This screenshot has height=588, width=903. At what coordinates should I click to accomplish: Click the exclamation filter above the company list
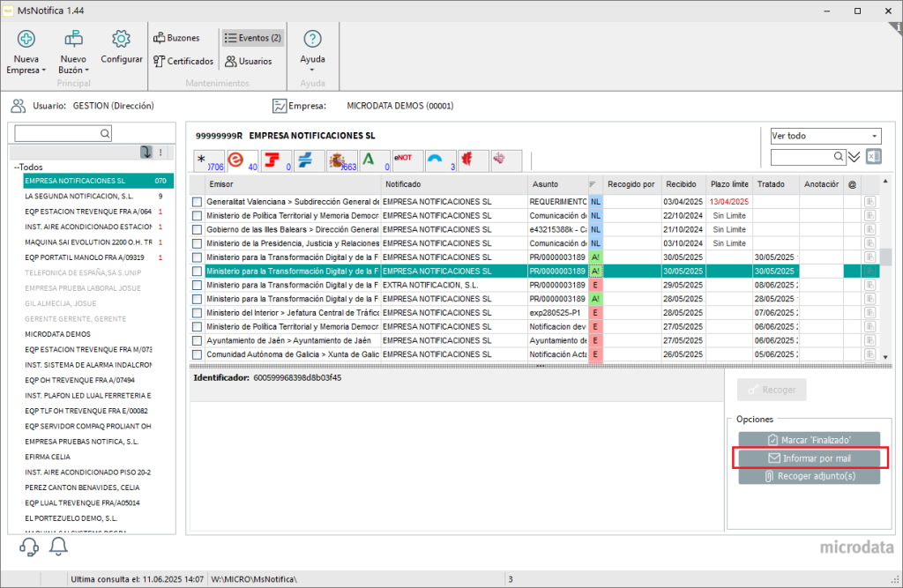[160, 152]
